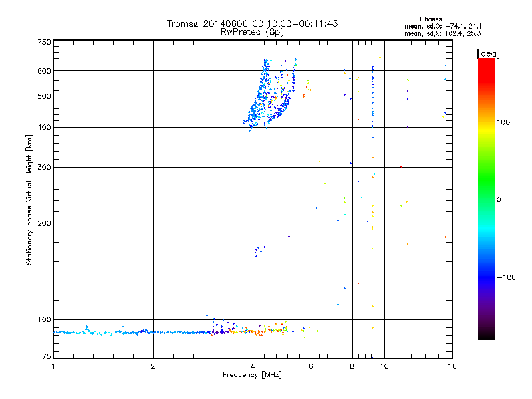
Task: Click the frequency axis '6' tick label
Action: pyautogui.click(x=311, y=366)
